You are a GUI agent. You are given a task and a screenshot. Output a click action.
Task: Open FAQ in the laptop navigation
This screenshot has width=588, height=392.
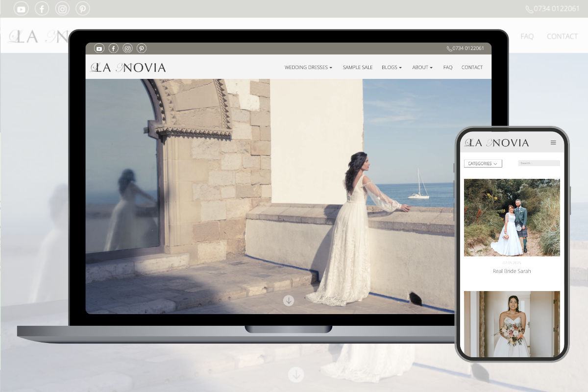coord(448,68)
